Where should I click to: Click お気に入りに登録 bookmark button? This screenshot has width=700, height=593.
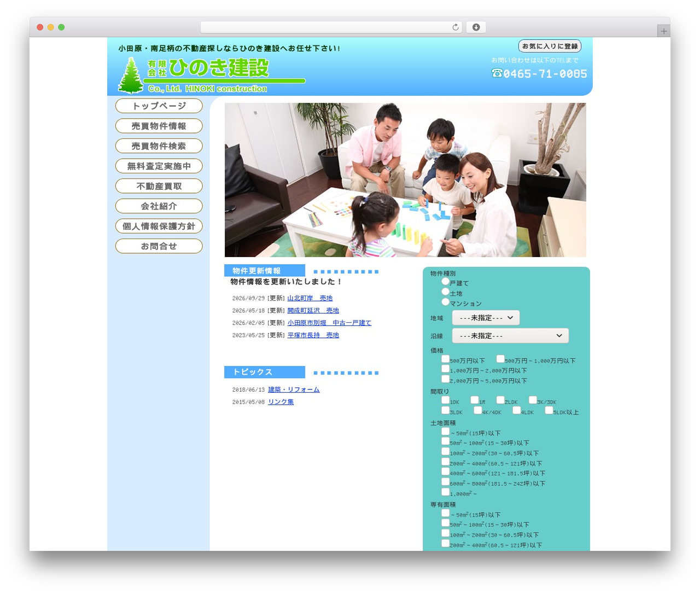pos(550,46)
